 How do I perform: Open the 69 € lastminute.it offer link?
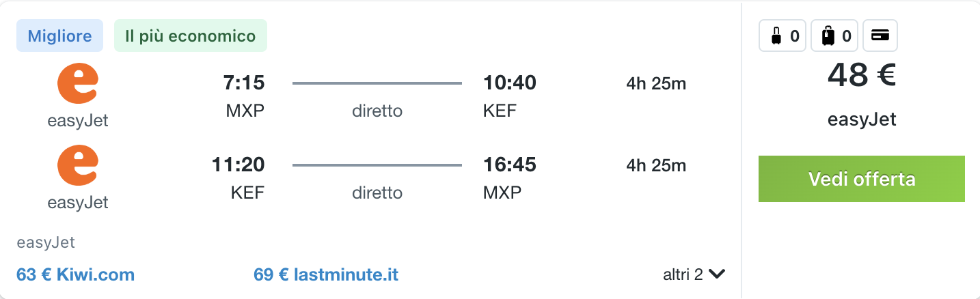click(x=326, y=275)
